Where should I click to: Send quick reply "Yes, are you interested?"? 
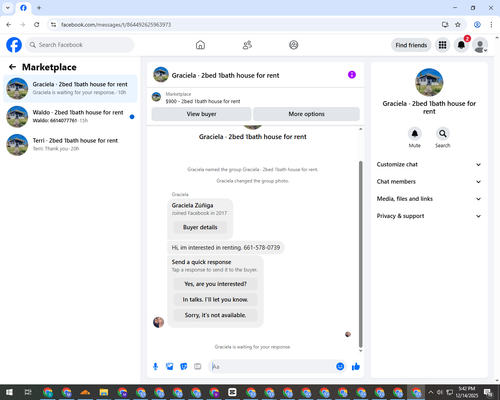215,284
